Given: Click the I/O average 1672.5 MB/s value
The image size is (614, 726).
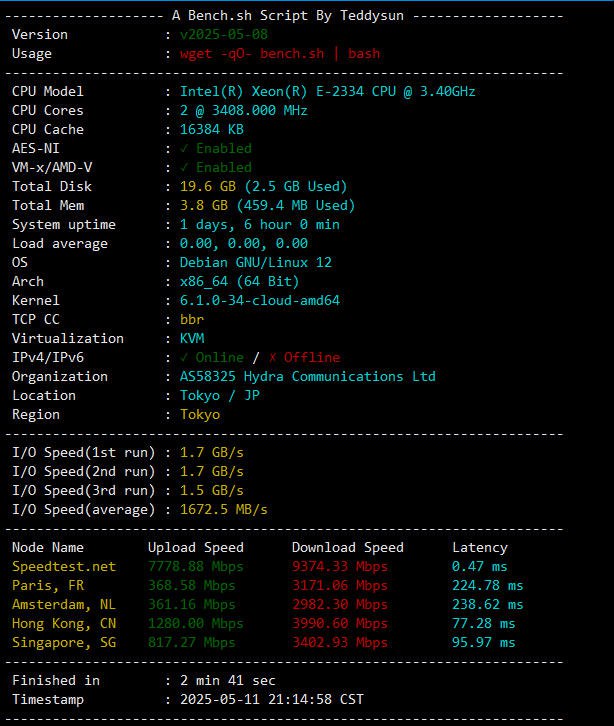Looking at the screenshot, I should pos(224,509).
